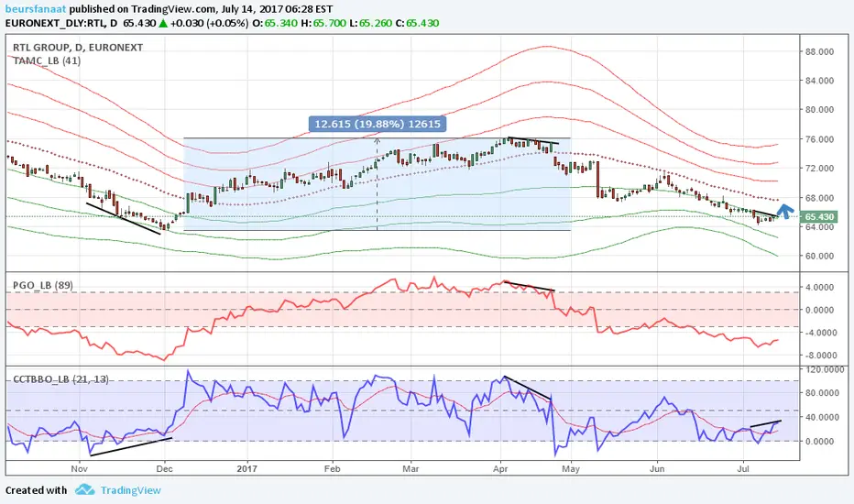Select the TAMC_LB (41) indicator label
The height and width of the screenshot is (504, 854).
(47, 60)
